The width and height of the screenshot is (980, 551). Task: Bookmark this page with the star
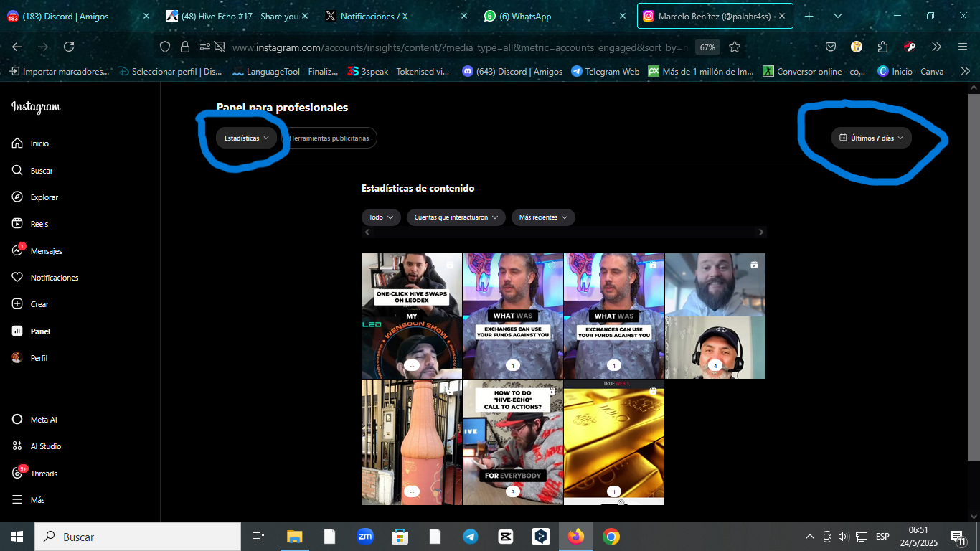tap(735, 47)
